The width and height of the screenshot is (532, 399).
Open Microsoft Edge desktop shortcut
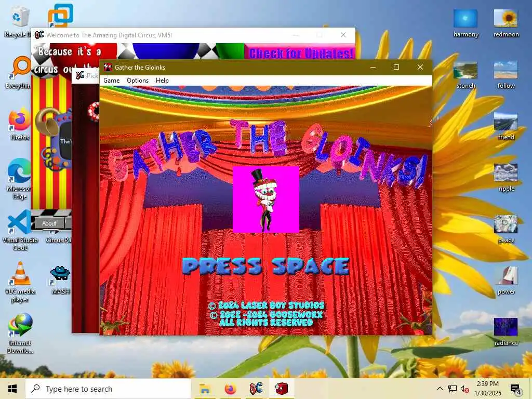coord(19,179)
